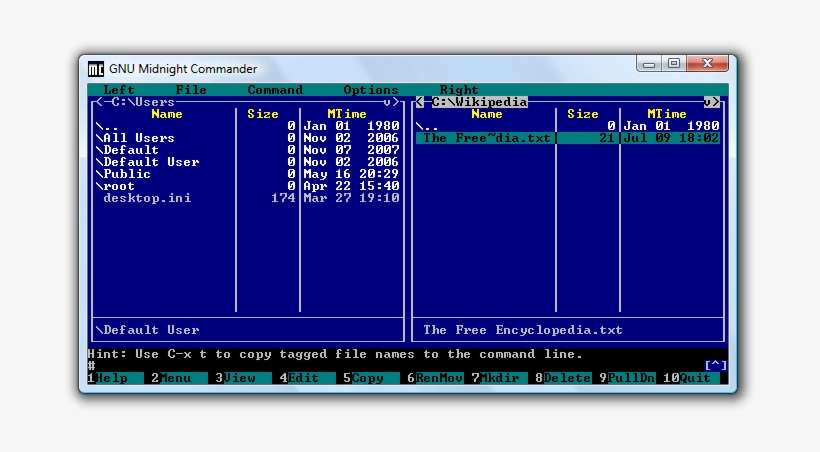Click the left panel history-back arrow
The width and height of the screenshot is (820, 452).
[99, 102]
